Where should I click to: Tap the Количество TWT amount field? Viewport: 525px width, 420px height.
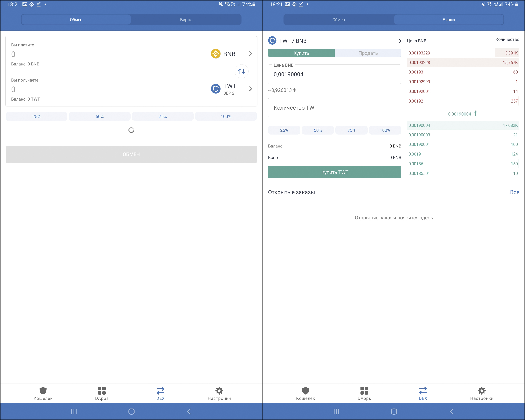point(335,108)
